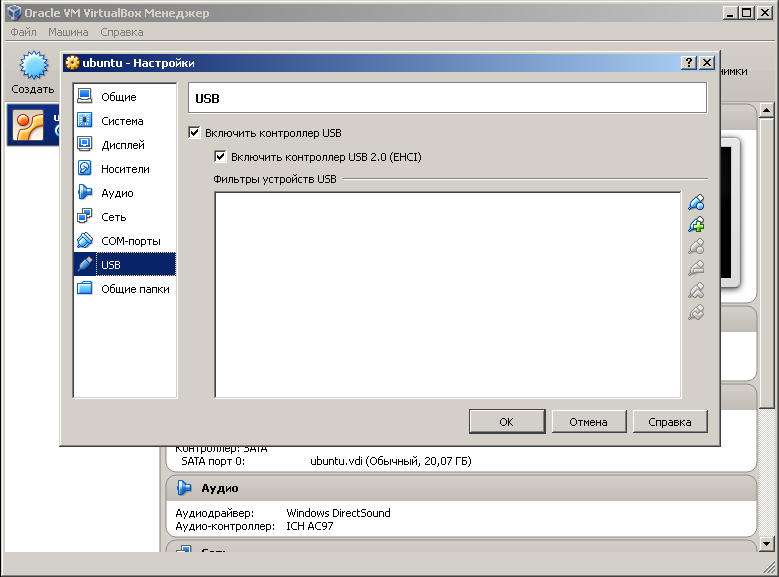The height and width of the screenshot is (577, 779).
Task: Click the question mark help button in title bar
Action: (x=689, y=63)
